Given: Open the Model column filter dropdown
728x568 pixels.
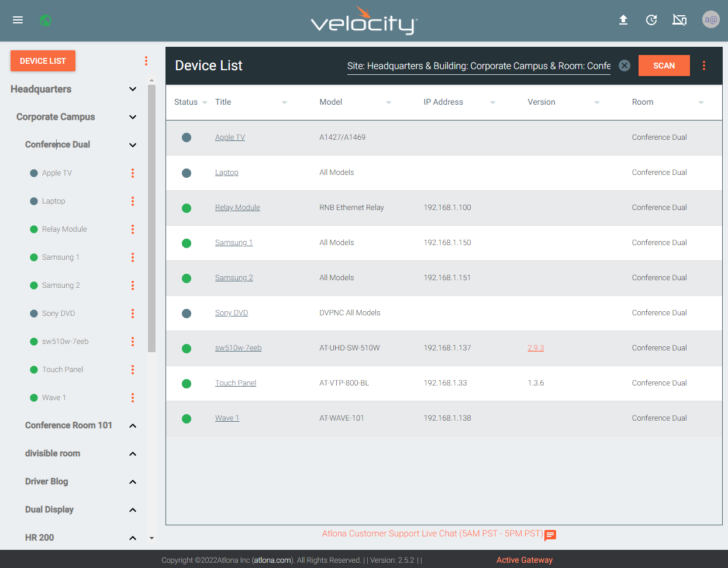Looking at the screenshot, I should (x=388, y=102).
